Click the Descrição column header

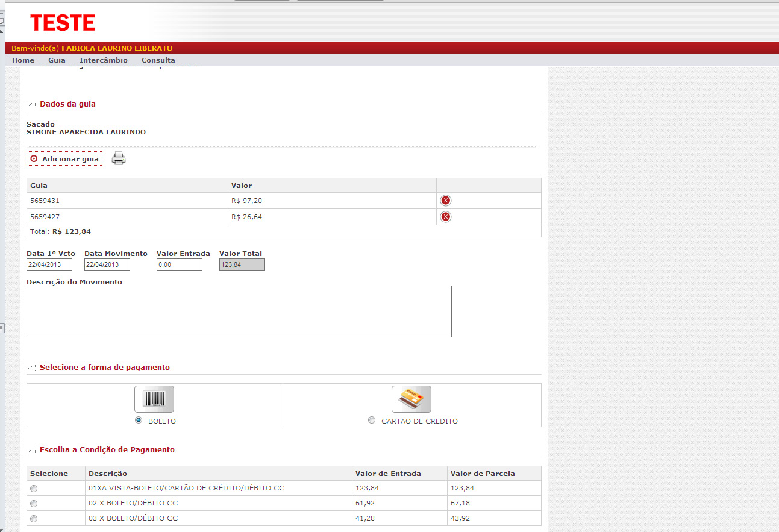pyautogui.click(x=218, y=474)
